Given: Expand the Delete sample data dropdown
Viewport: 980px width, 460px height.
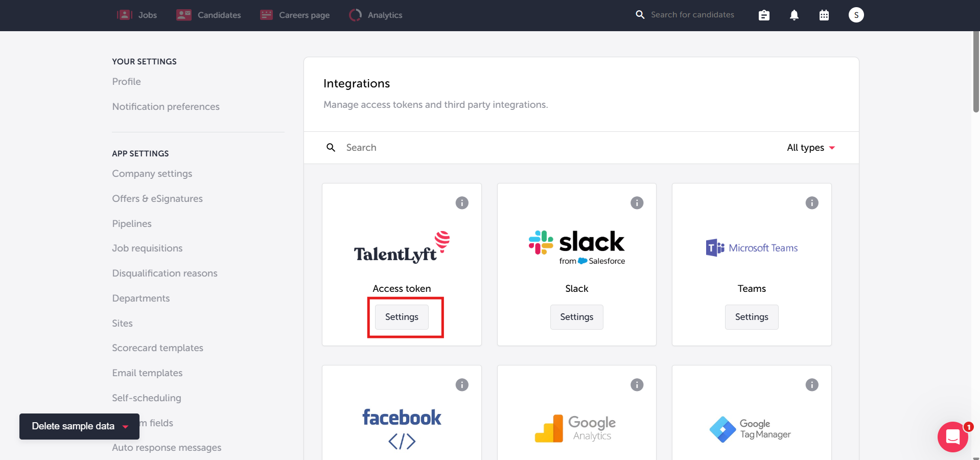Looking at the screenshot, I should click(79, 426).
